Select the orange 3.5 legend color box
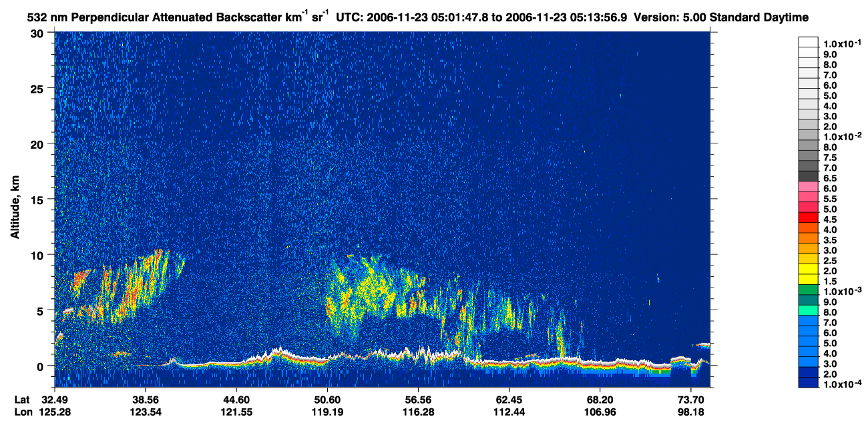Screen dimensions: 868x445 [x=808, y=238]
